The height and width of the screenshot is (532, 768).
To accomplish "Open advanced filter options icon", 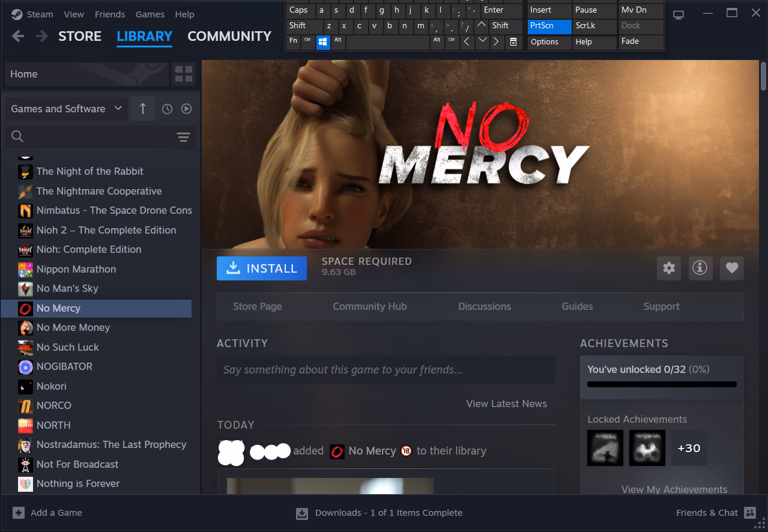I will 183,137.
